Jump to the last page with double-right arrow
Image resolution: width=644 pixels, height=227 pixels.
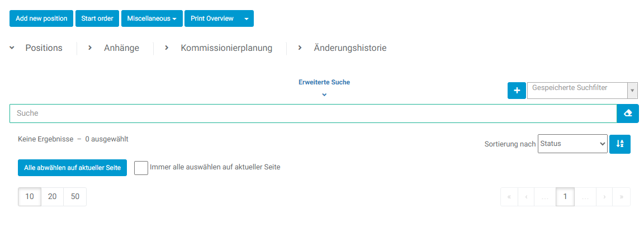click(x=622, y=197)
